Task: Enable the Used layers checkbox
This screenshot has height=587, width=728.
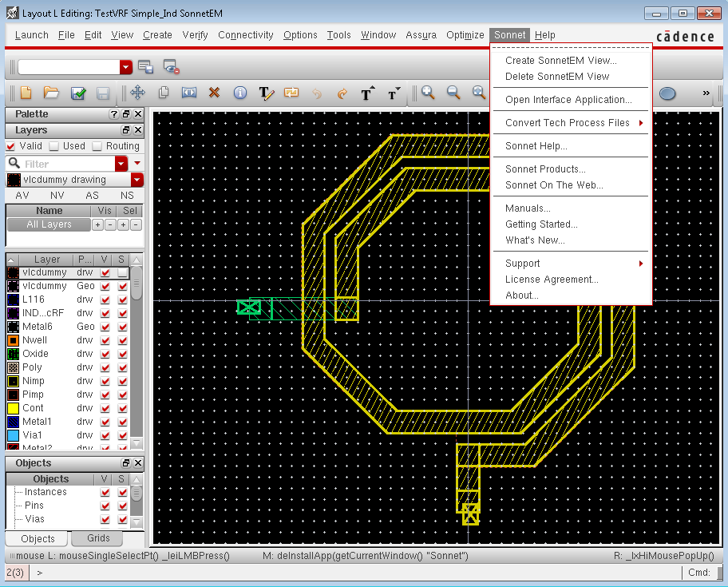Action: click(53, 146)
